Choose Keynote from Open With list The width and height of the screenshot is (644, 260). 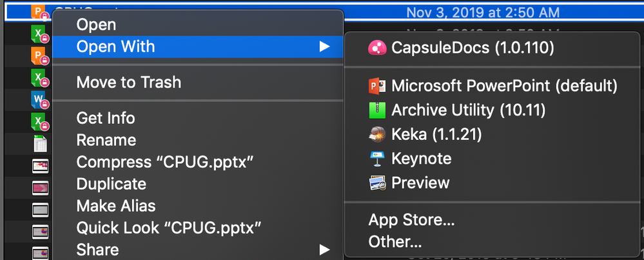(493, 159)
